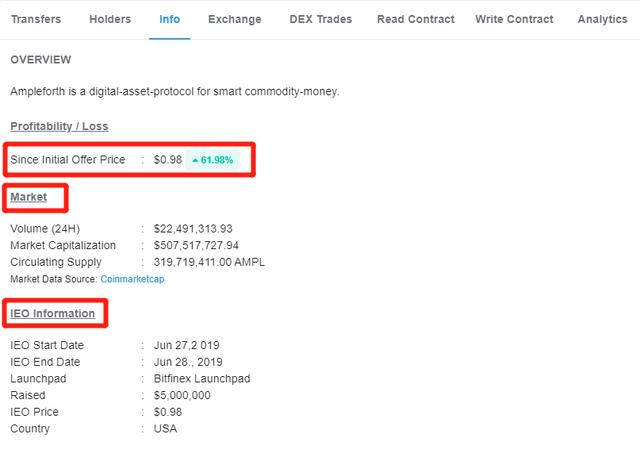The image size is (640, 457).
Task: Click the green 61.98% gain badge
Action: 213,160
